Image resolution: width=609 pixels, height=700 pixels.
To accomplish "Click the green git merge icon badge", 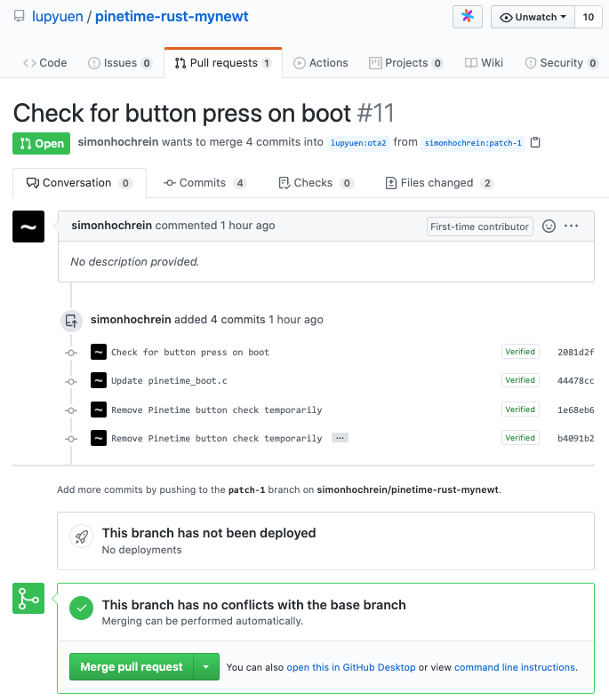I will [28, 599].
